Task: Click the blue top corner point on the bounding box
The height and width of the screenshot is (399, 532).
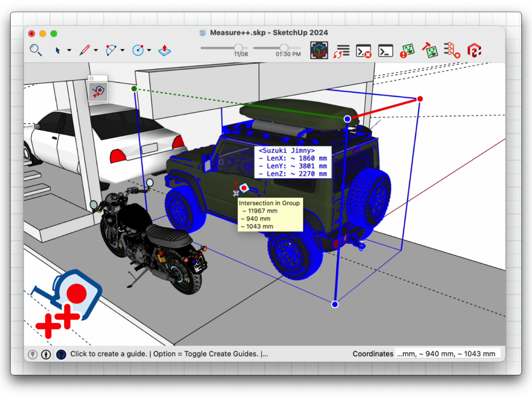Action: tap(347, 119)
